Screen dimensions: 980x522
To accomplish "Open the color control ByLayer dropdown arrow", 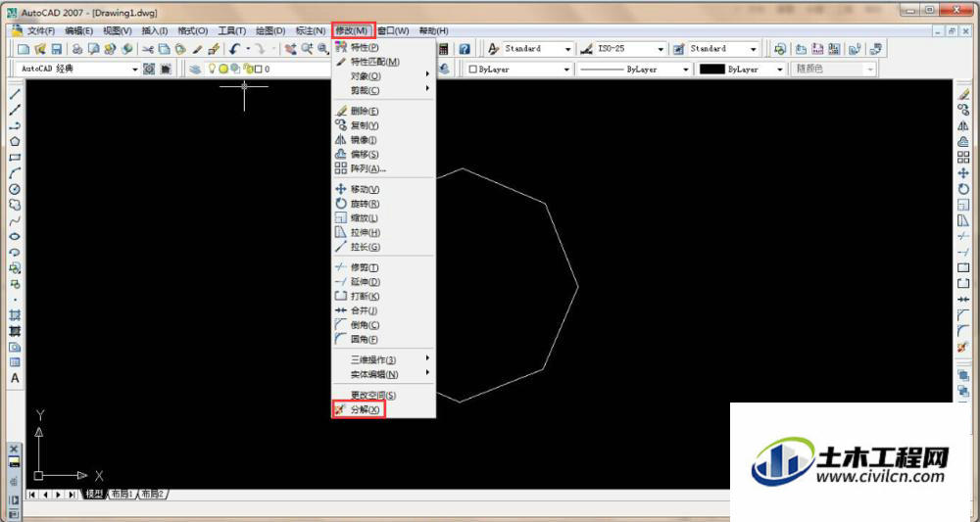I will point(566,70).
